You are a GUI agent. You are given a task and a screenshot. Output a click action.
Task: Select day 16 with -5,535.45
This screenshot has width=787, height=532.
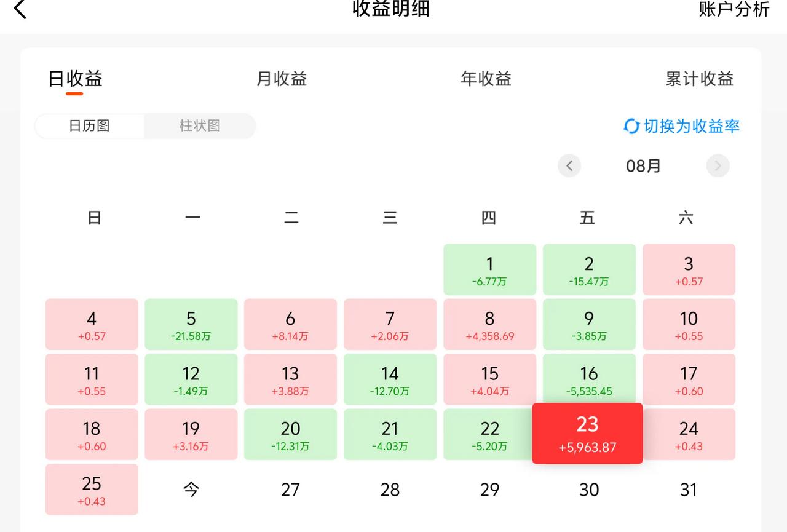point(589,379)
